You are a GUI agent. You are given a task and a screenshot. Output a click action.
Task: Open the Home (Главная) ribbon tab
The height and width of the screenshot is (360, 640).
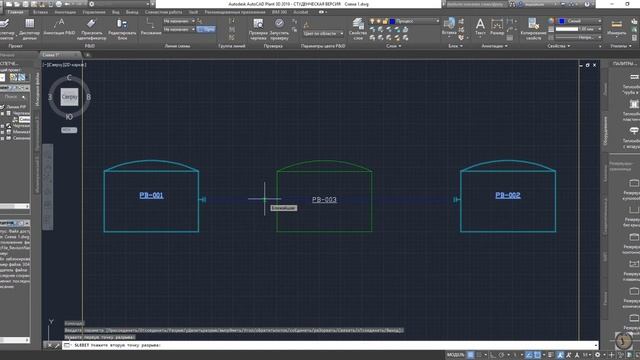(x=16, y=12)
